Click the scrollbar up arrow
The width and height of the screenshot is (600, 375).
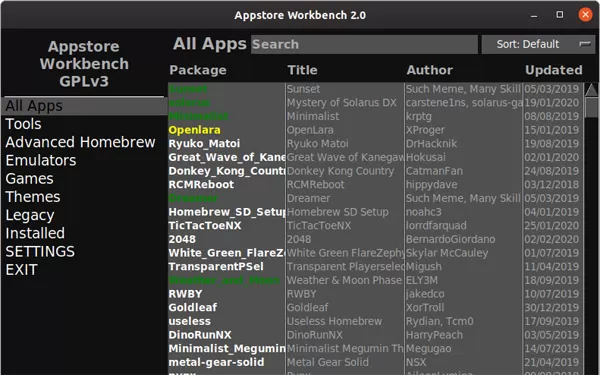click(591, 90)
